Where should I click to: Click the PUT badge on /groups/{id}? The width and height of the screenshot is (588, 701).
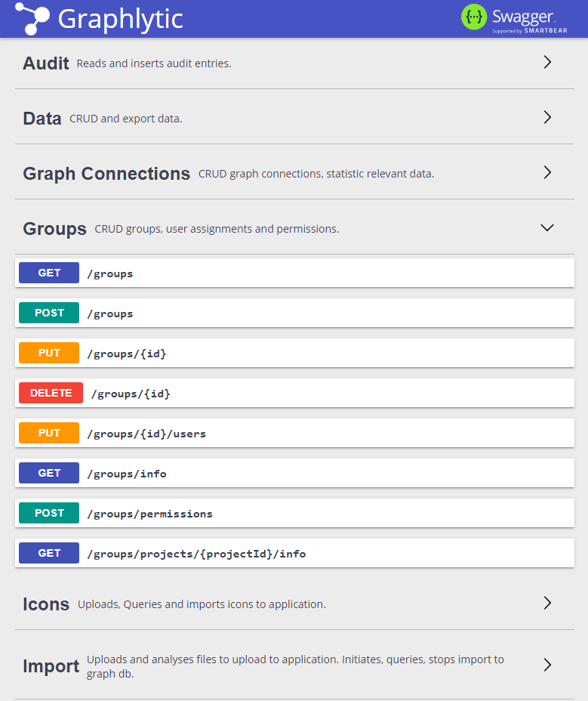click(x=48, y=352)
